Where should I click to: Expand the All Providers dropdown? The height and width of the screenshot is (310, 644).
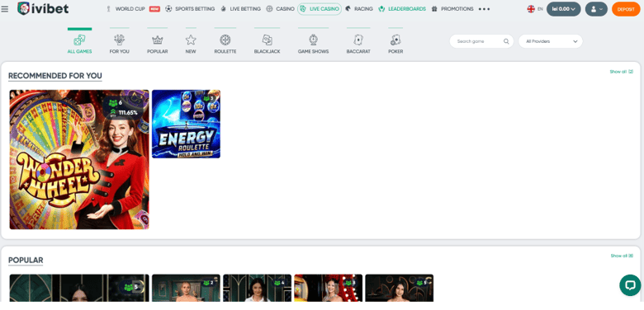(x=551, y=41)
